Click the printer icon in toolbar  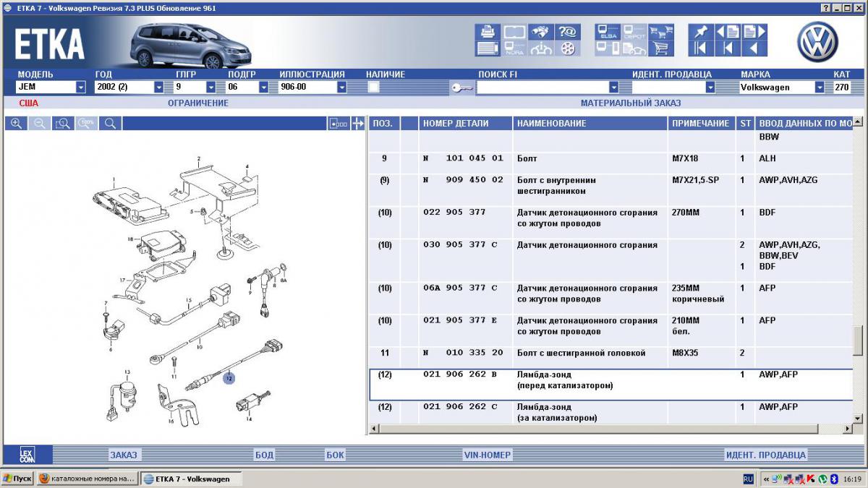click(488, 32)
